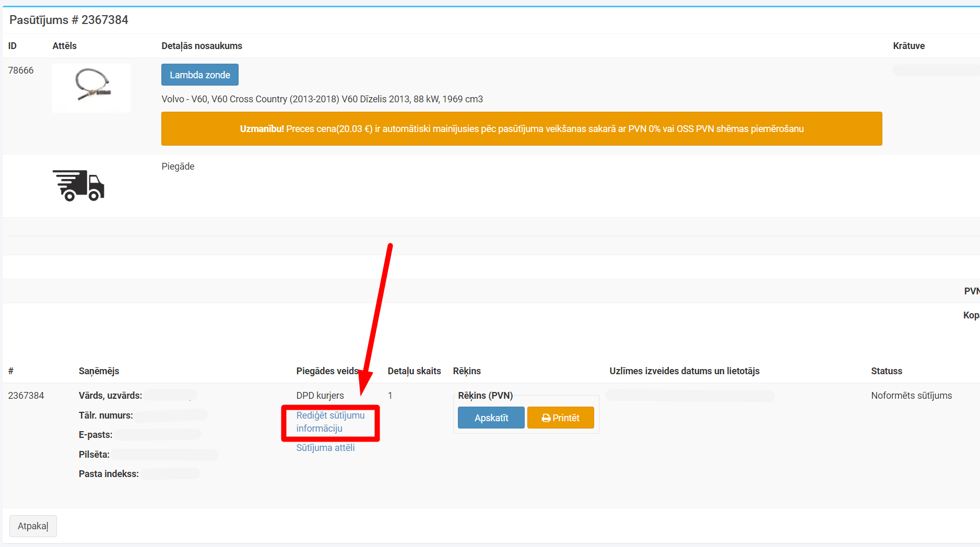This screenshot has height=547, width=980.
Task: Open the lambda sensor product thumbnail
Action: coord(91,88)
